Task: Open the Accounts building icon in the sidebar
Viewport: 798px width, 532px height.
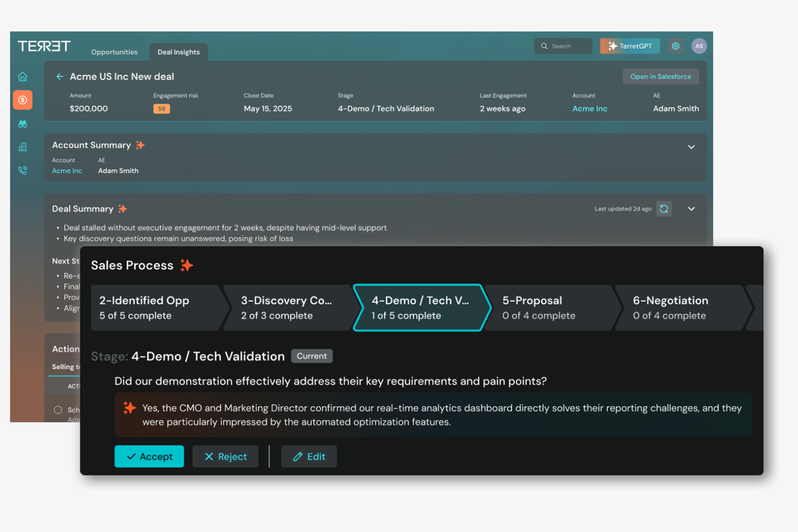Action: 23,147
